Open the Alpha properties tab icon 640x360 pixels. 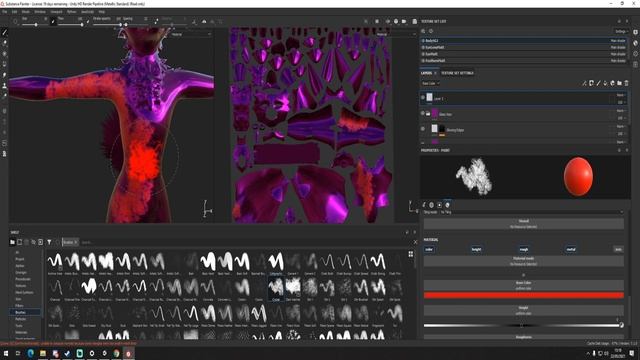coord(431,205)
